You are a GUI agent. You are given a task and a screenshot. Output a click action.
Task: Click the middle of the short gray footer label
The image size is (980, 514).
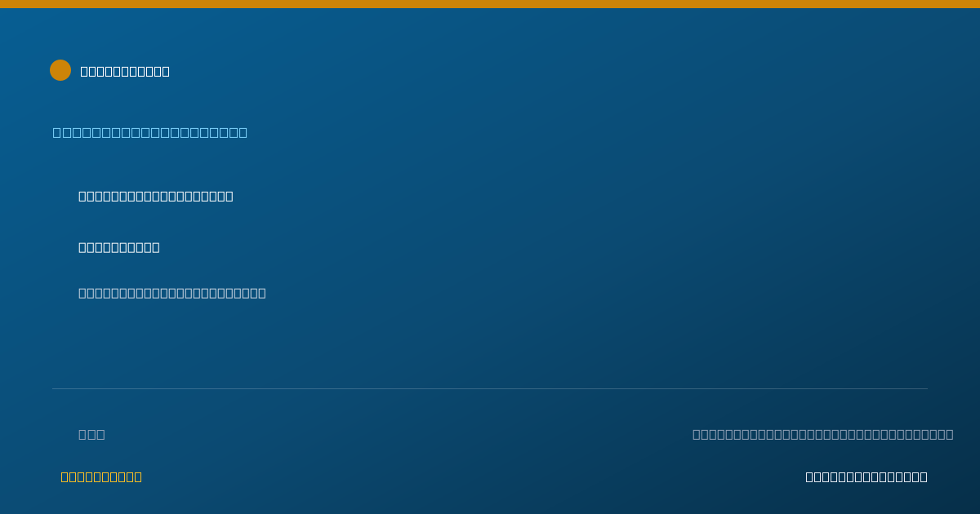click(91, 434)
